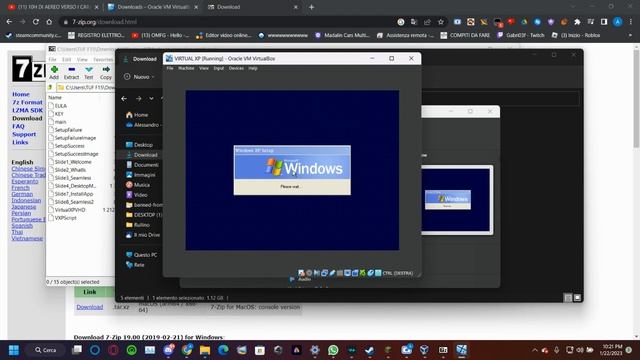Screen dimensions: 640x360
Task: Click the green mouse integration icon in VirtualBox
Action: [x=362, y=273]
